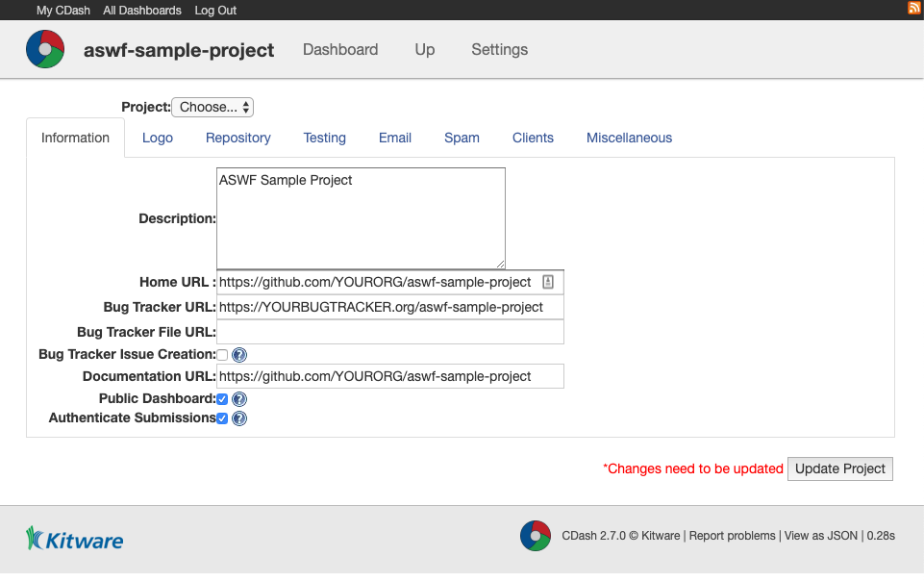Open the Project Choose dropdown
This screenshot has width=924, height=582.
pos(212,108)
